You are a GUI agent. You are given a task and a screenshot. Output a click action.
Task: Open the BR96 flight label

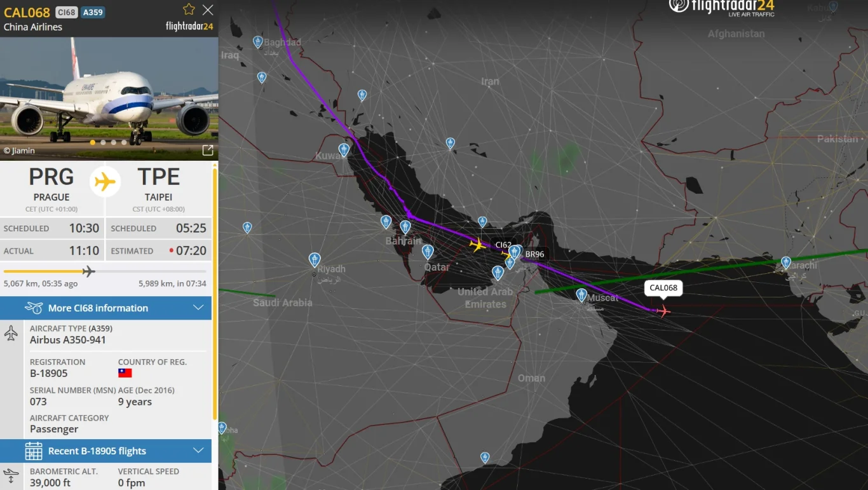534,254
